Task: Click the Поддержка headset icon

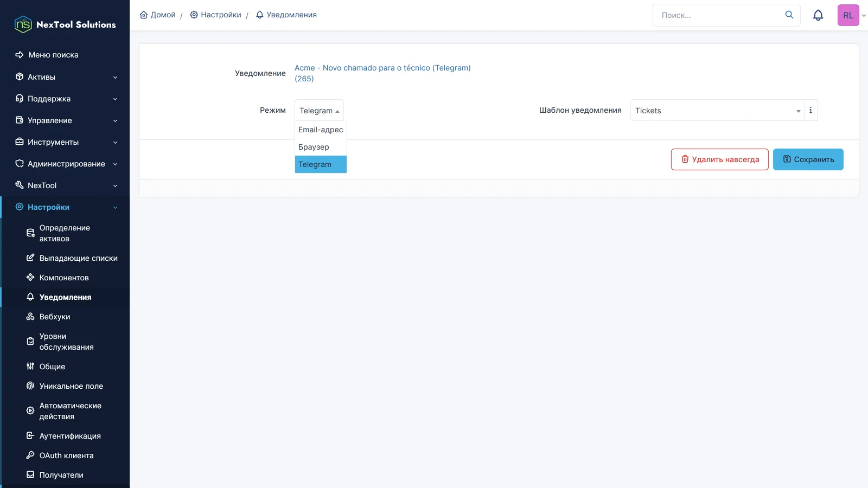Action: pos(20,98)
